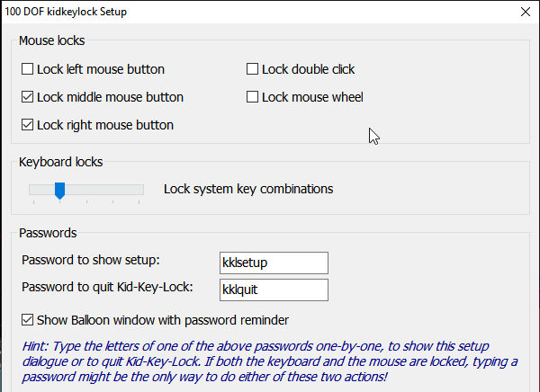This screenshot has width=540, height=392.
Task: Click the 'Passwords' group title
Action: 48,233
